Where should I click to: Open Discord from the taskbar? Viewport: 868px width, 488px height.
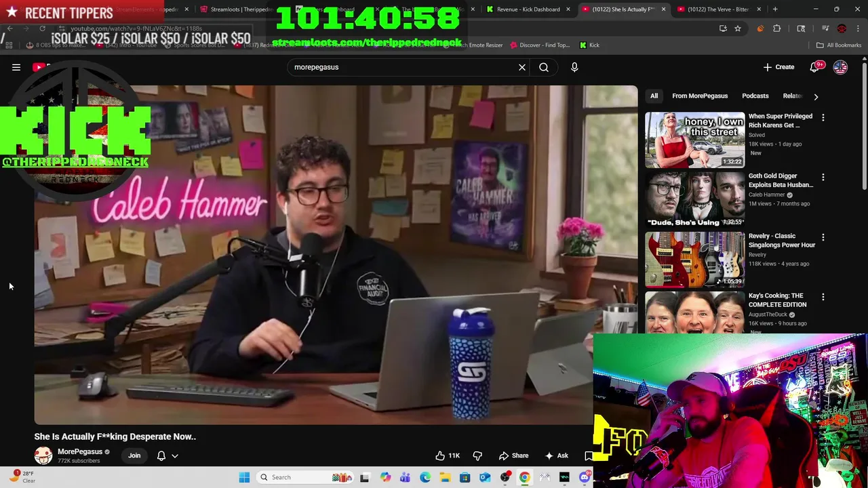click(x=585, y=477)
